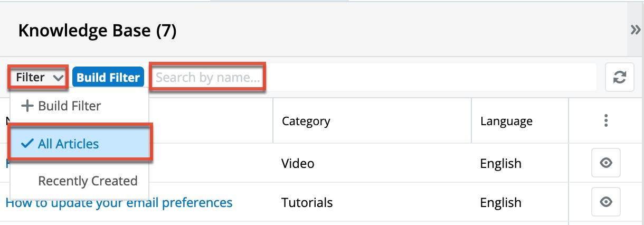Refresh the Knowledge Base list
Screen dimensions: 644x225
pyautogui.click(x=619, y=78)
